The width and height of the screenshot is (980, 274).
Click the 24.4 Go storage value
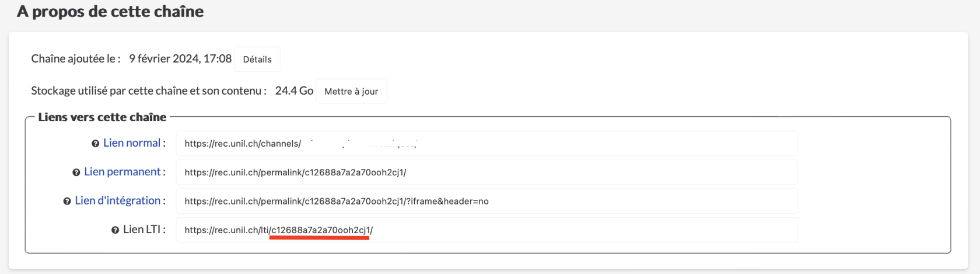pos(294,91)
